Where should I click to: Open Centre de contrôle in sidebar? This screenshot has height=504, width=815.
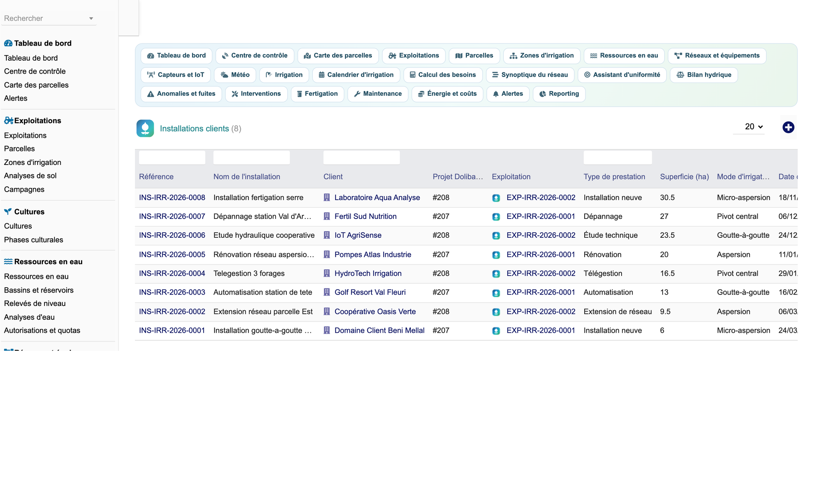tap(35, 71)
